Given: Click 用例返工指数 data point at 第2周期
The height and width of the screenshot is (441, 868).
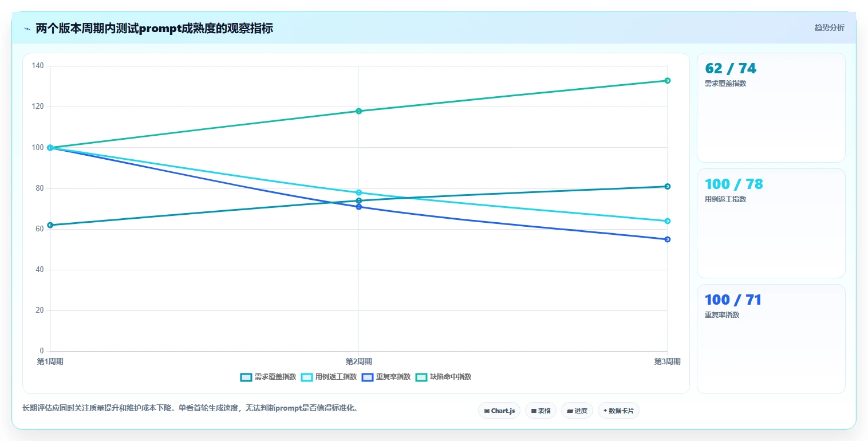Looking at the screenshot, I should (358, 192).
